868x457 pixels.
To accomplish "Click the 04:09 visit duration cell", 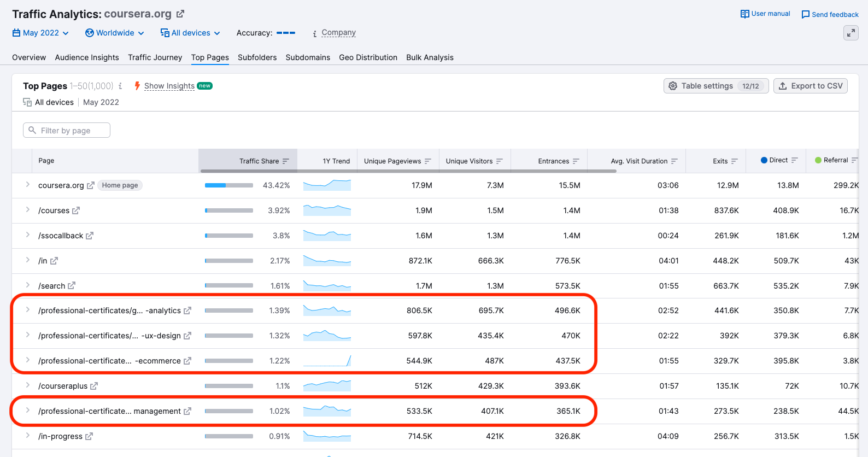I will click(x=668, y=436).
